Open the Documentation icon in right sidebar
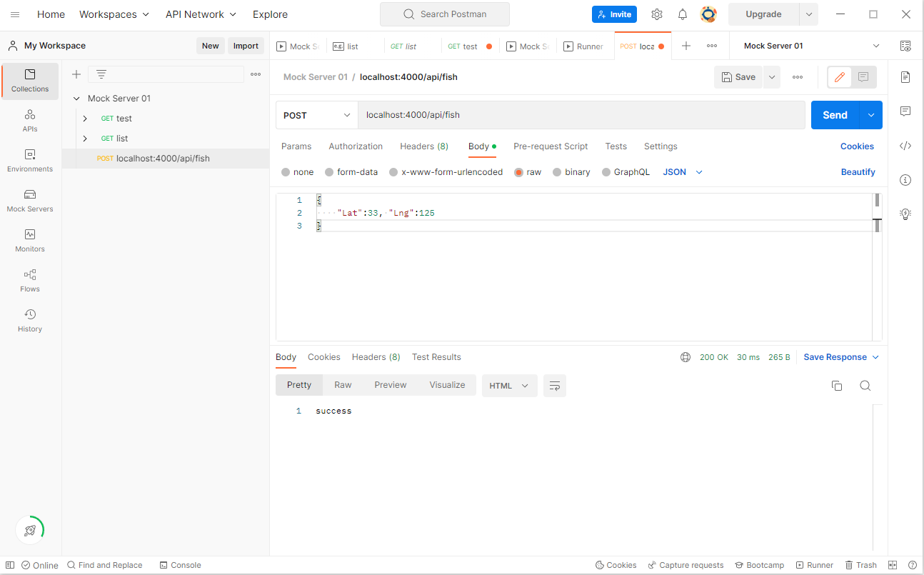The image size is (924, 575). [x=905, y=76]
